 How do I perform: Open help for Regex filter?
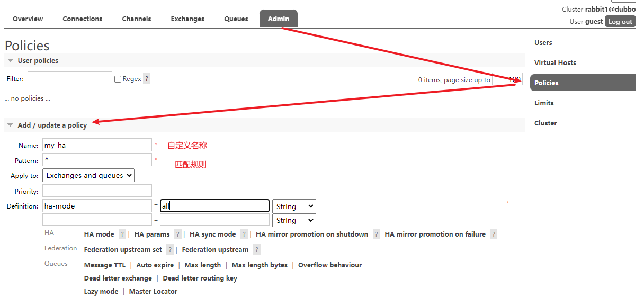point(147,78)
